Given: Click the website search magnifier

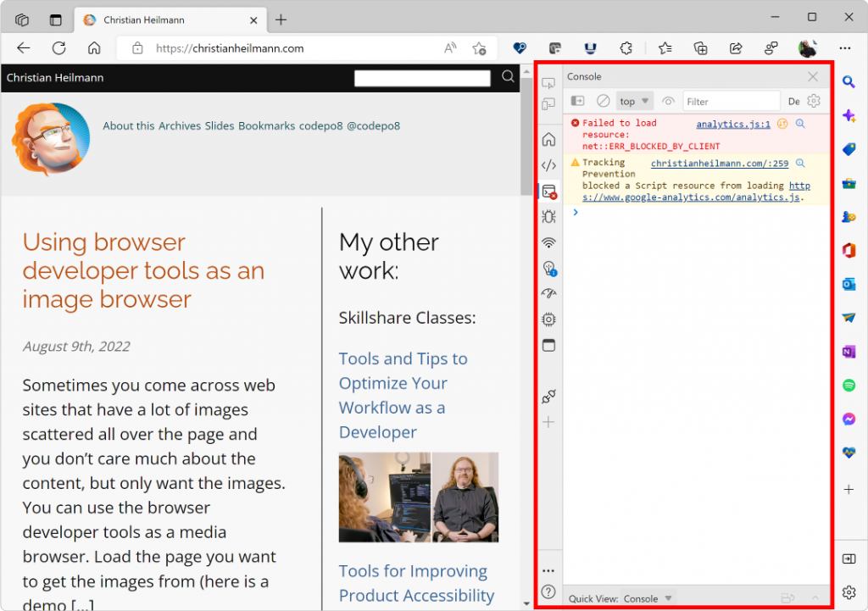Looking at the screenshot, I should click(x=508, y=77).
